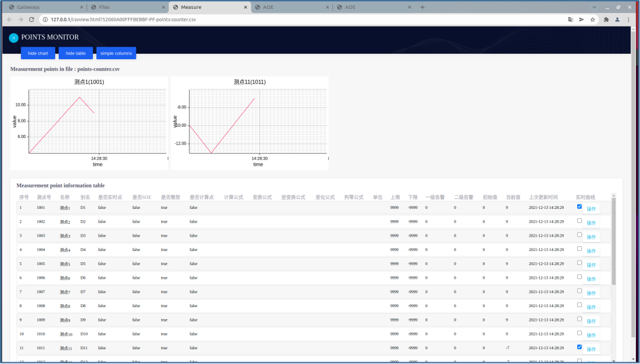The height and width of the screenshot is (364, 640).
Task: Uncheck realtime curve checkbox for point 1001
Action: click(x=579, y=207)
